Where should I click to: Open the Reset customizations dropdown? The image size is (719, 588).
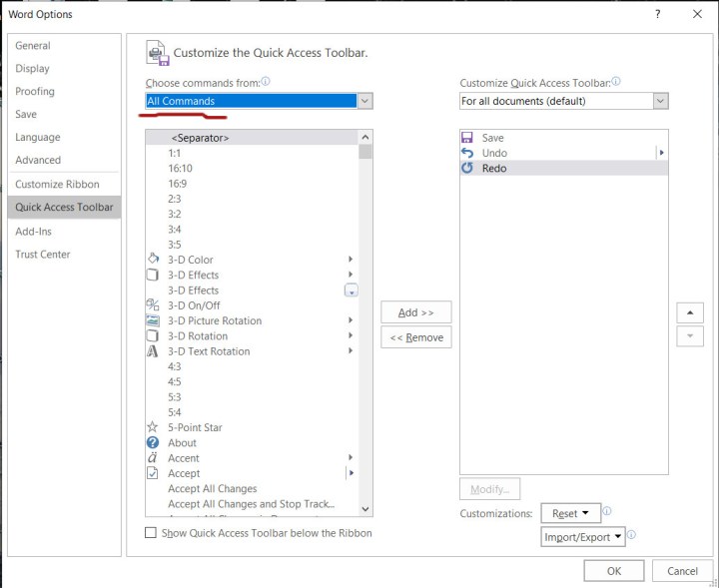click(x=571, y=513)
